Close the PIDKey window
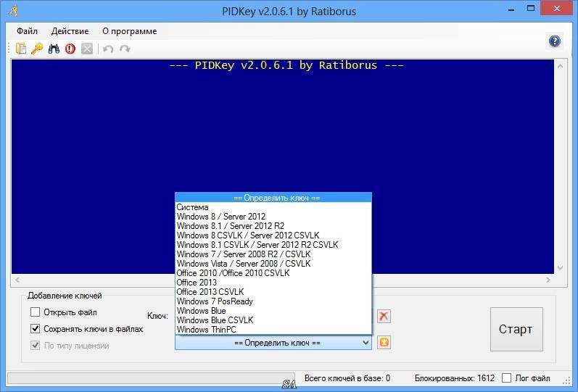Image resolution: width=578 pixels, height=392 pixels. tap(557, 8)
